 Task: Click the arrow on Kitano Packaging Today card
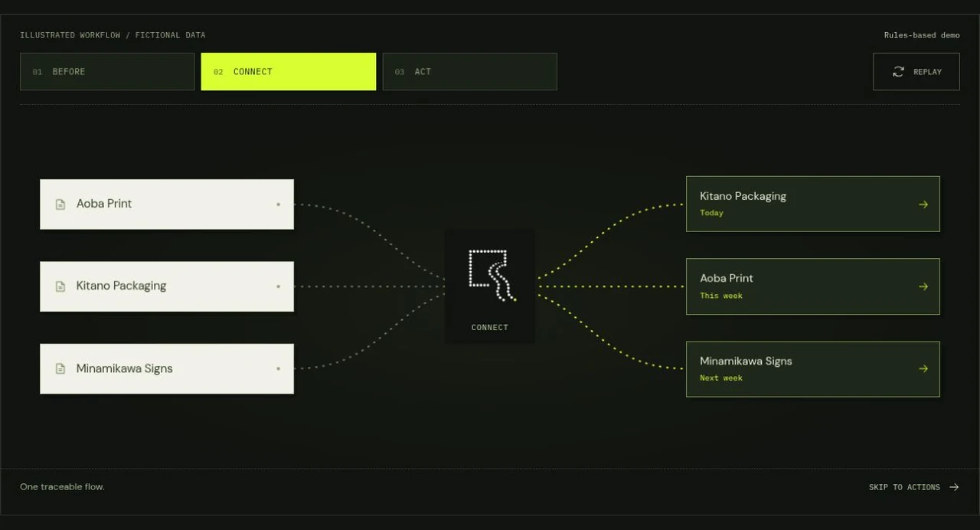point(923,204)
